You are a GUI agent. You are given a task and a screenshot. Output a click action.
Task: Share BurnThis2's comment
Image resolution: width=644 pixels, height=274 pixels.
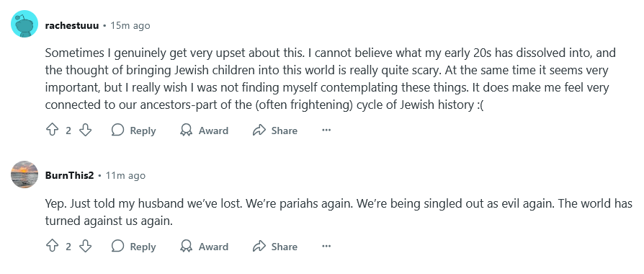275,247
